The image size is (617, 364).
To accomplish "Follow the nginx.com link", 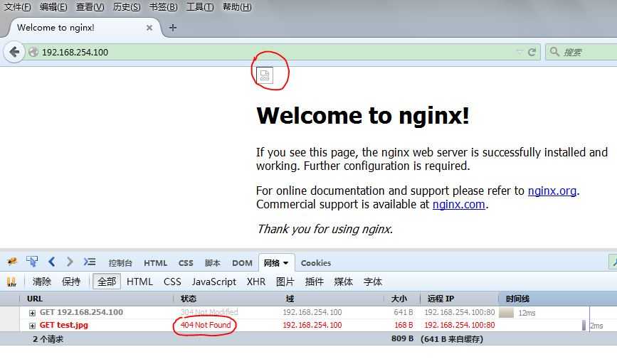I will tap(459, 205).
